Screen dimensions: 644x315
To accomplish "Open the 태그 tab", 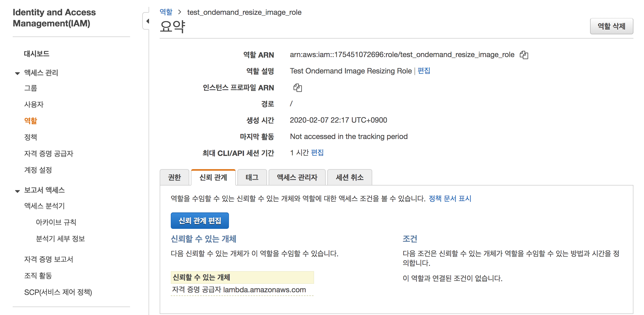I will tap(252, 177).
